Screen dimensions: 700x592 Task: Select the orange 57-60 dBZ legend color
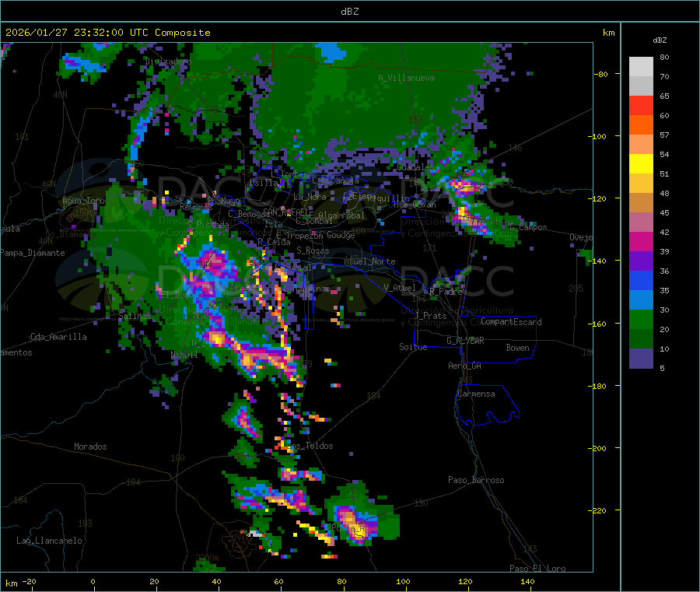click(x=641, y=125)
